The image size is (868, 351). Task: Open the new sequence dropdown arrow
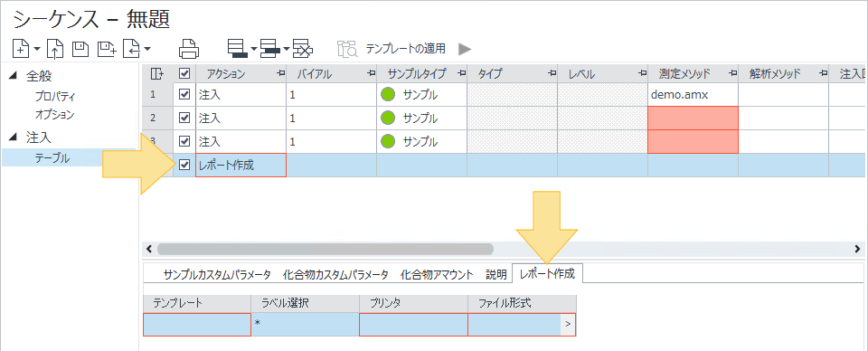pos(36,49)
